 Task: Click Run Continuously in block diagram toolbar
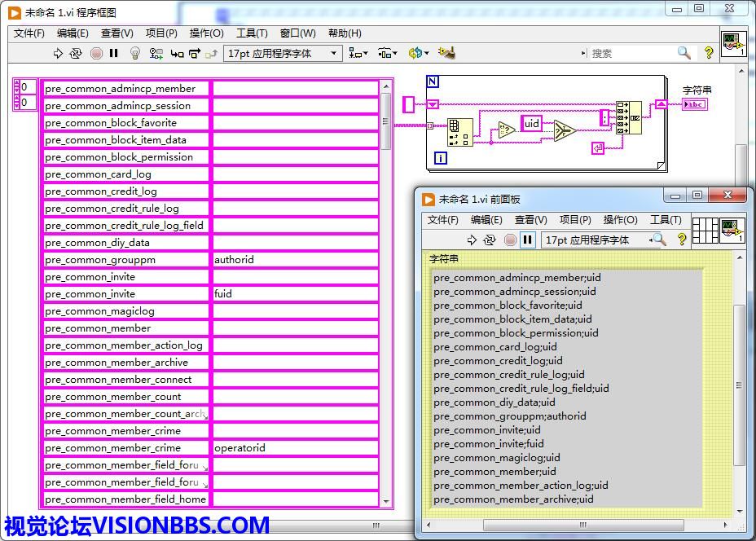tap(76, 54)
